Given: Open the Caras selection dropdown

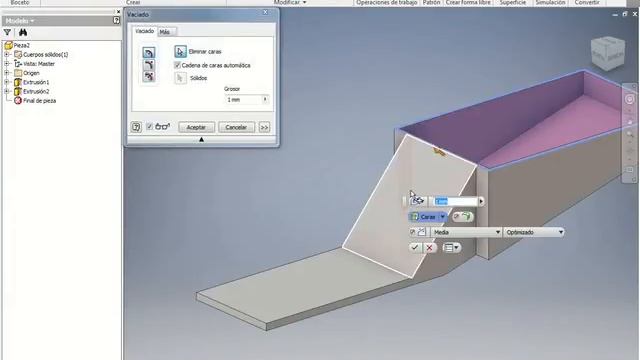Looking at the screenshot, I should (442, 217).
